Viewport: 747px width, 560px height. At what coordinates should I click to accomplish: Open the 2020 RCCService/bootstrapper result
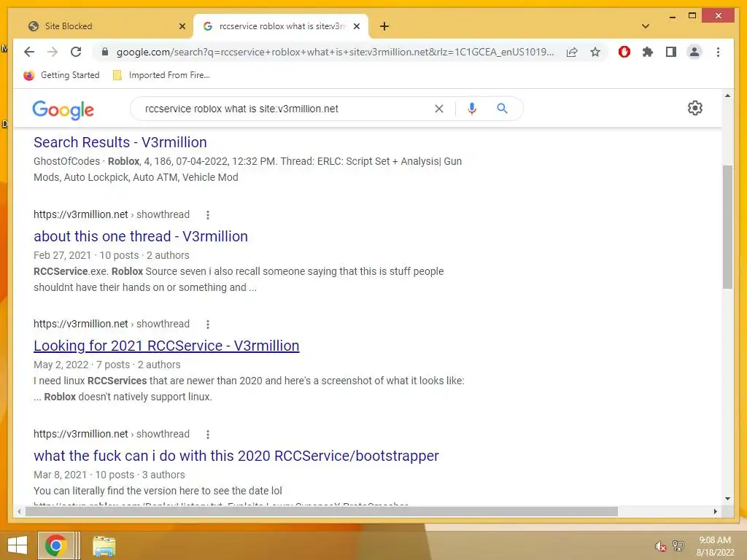click(x=236, y=456)
